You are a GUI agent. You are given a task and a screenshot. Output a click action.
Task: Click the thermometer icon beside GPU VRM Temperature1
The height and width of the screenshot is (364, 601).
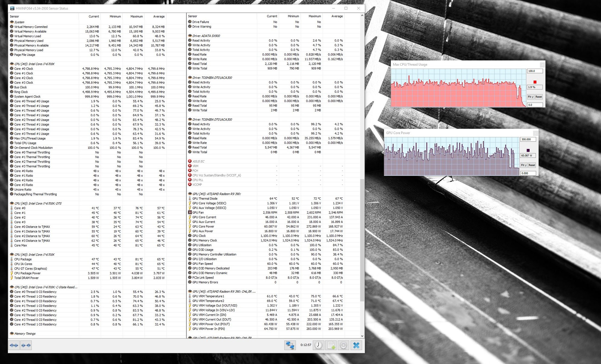click(190, 296)
